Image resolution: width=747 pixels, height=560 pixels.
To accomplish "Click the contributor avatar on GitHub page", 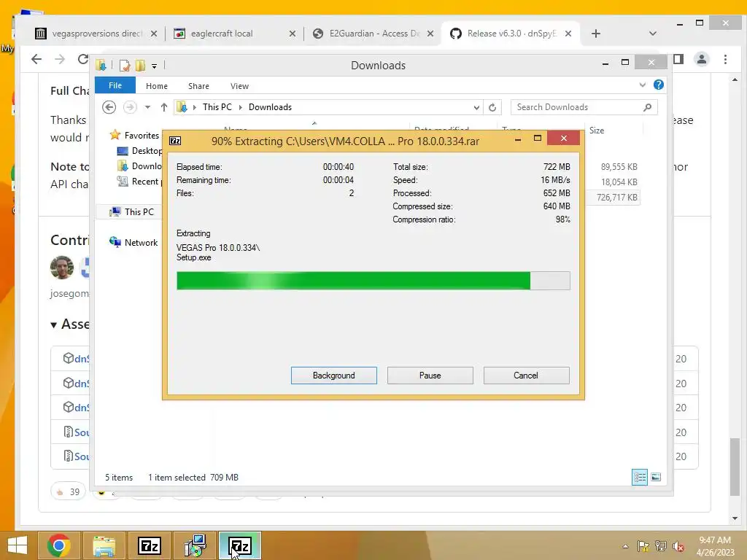I will click(x=62, y=267).
